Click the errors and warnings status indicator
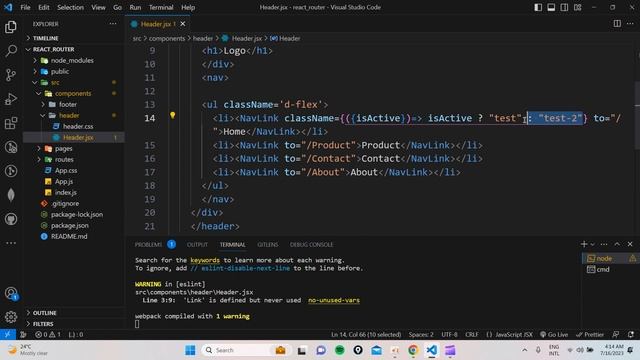640x360 pixels. point(48,334)
